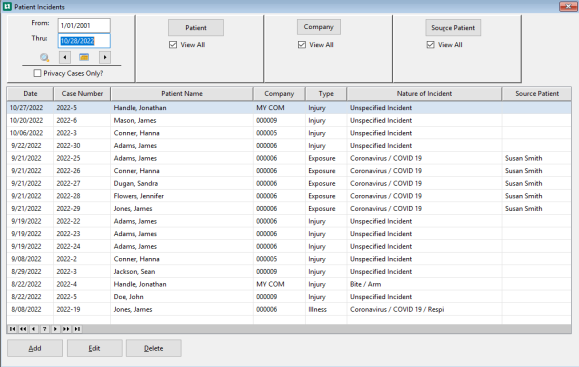Click the Edit button
Screen dimensions: 579x367
click(x=95, y=348)
